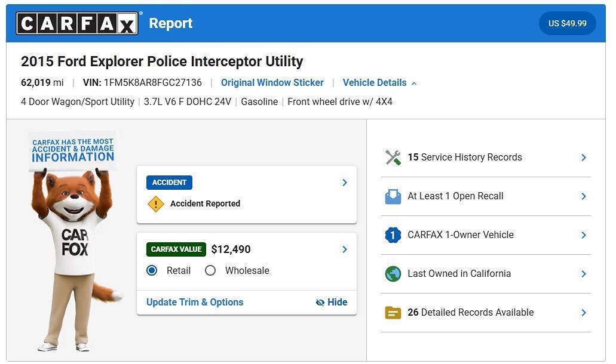Click the yellow accident warning diamond icon
The height and width of the screenshot is (364, 616).
click(156, 204)
